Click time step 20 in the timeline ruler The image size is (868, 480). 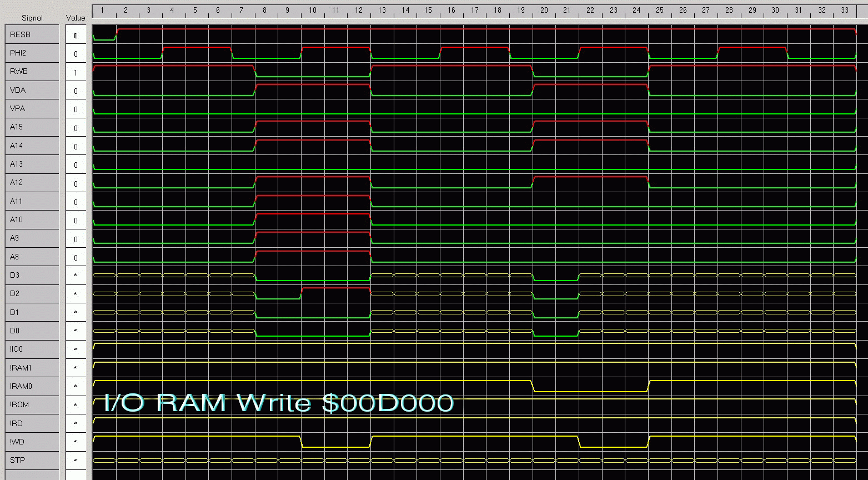[544, 10]
